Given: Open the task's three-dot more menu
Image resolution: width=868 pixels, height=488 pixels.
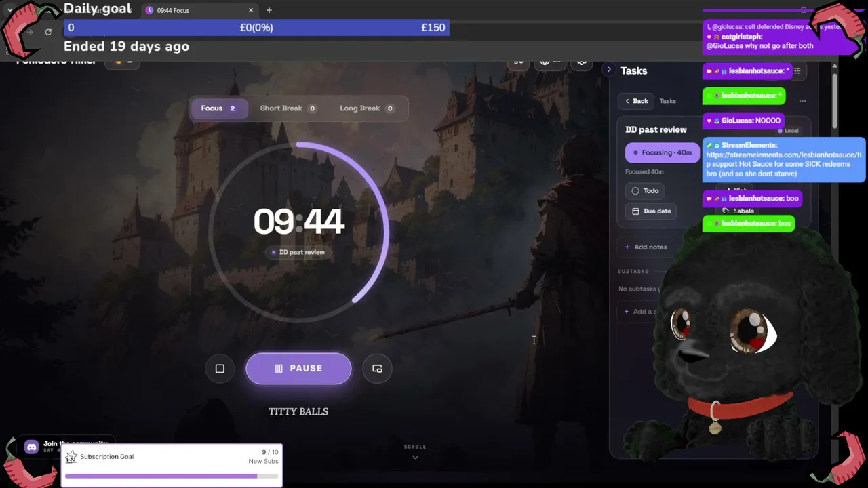Looking at the screenshot, I should (x=802, y=101).
